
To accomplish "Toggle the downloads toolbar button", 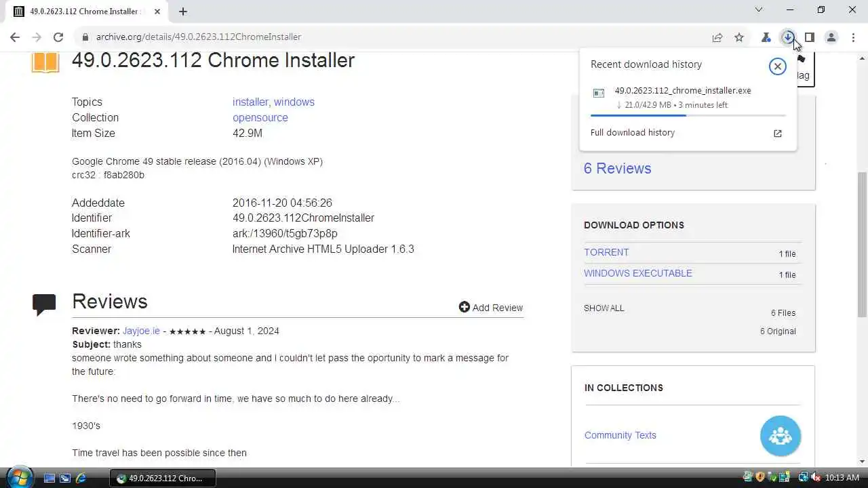I will point(787,37).
